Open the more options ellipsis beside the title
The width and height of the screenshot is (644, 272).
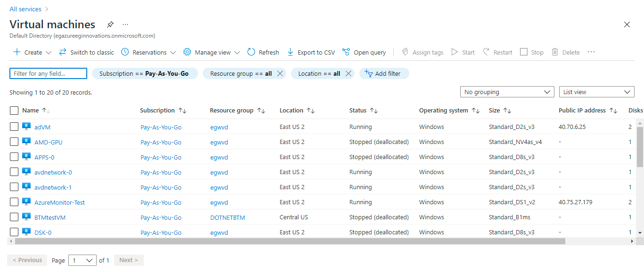[125, 24]
